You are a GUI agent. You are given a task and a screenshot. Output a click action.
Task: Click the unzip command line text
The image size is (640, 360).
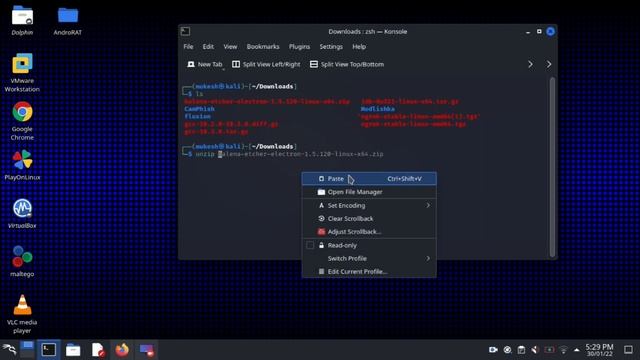[x=289, y=154]
